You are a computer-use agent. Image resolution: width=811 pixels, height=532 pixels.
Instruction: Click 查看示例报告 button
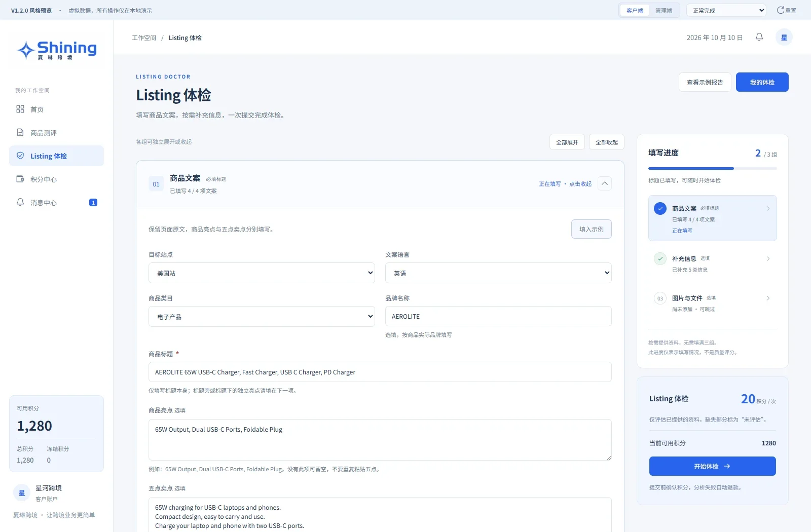click(705, 82)
